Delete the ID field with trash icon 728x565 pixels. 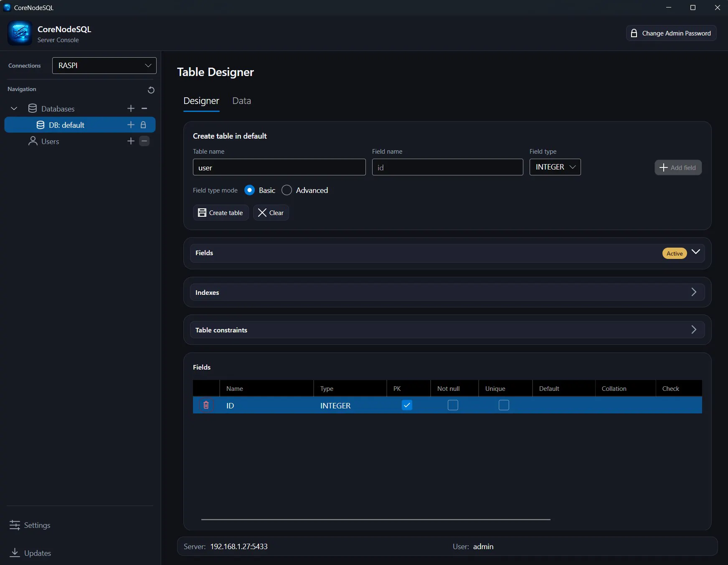pos(206,405)
